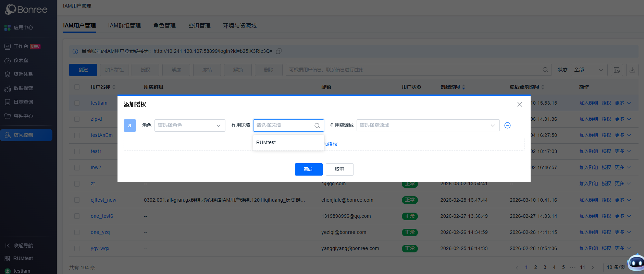Go to page 11 in pagination
Viewport: 644px width, 274px height.
[x=582, y=267]
